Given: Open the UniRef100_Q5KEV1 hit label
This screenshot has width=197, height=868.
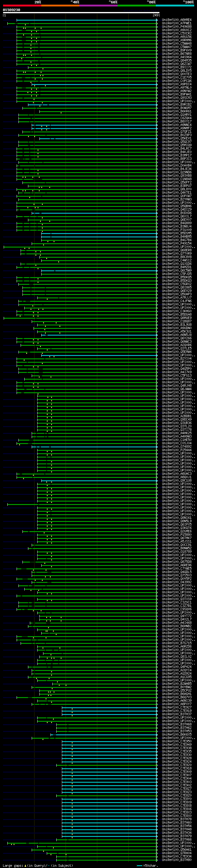Looking at the screenshot, I should 177,139.
